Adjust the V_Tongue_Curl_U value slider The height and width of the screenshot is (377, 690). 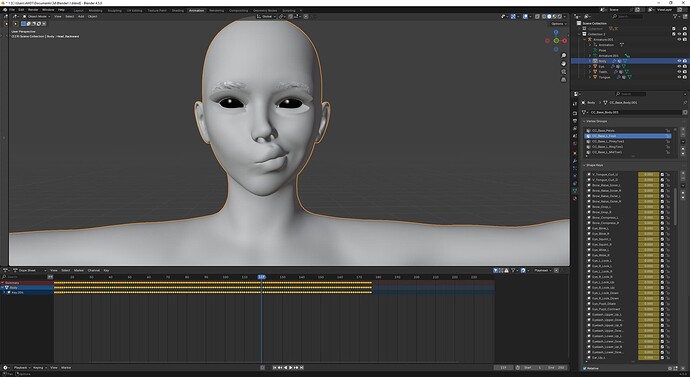(648, 175)
